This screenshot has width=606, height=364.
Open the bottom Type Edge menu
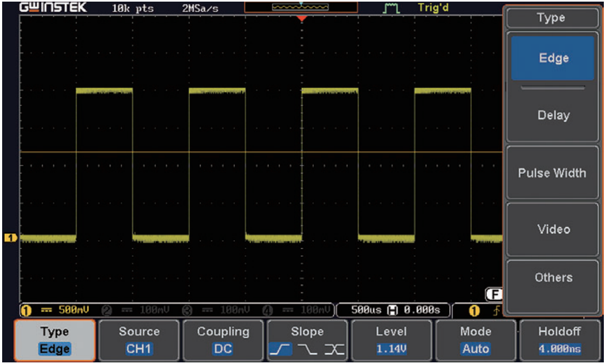coord(55,340)
